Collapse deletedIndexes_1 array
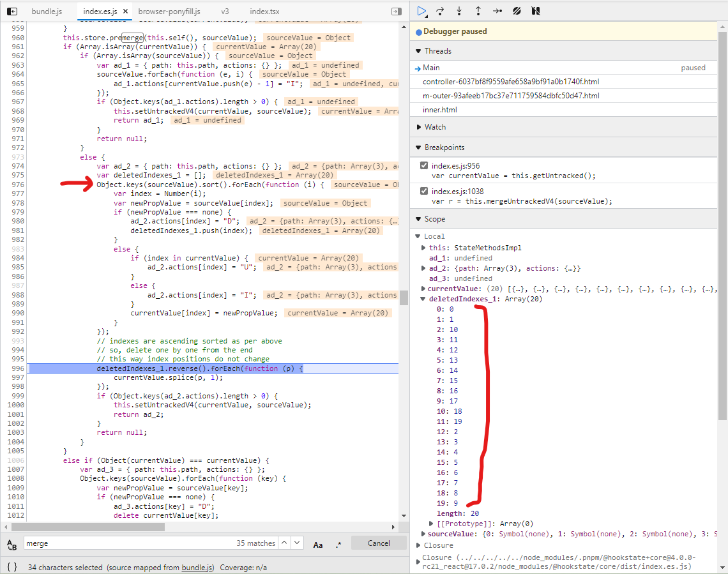The height and width of the screenshot is (574, 728). click(x=423, y=299)
